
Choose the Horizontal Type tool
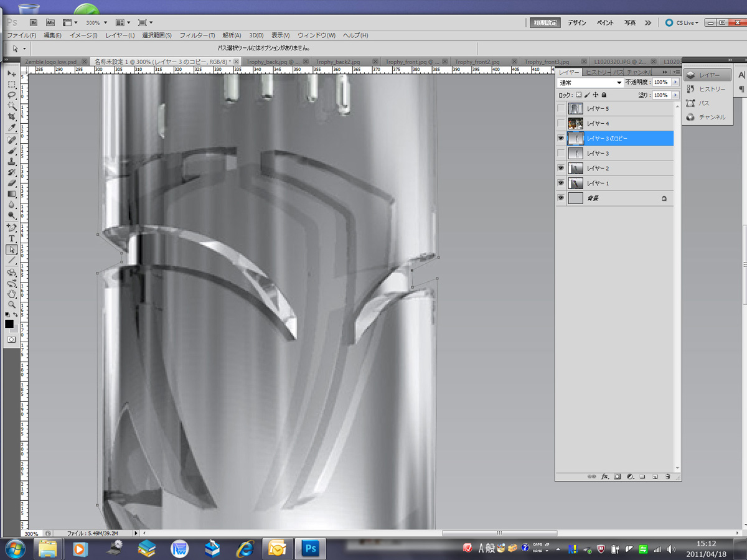coord(12,238)
